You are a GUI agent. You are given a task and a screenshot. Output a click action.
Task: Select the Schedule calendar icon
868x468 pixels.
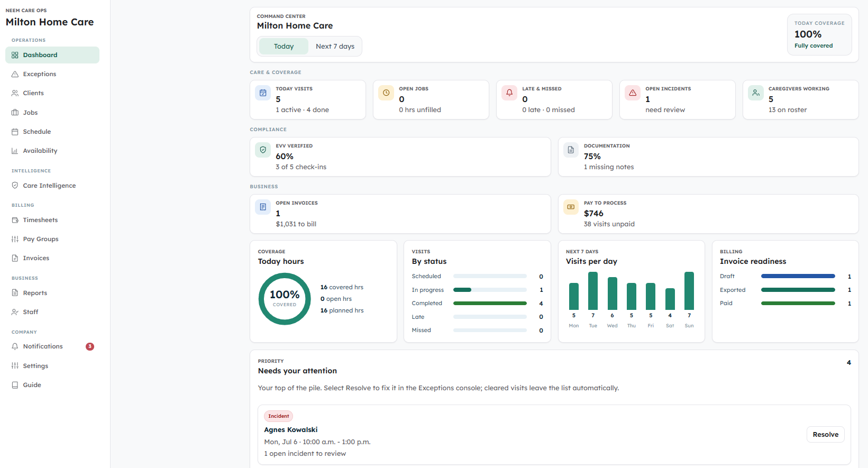tap(15, 132)
